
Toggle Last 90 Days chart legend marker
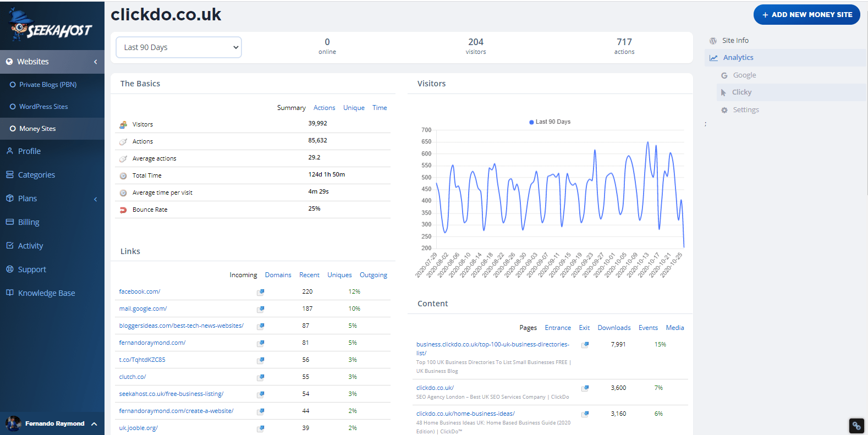pyautogui.click(x=531, y=122)
